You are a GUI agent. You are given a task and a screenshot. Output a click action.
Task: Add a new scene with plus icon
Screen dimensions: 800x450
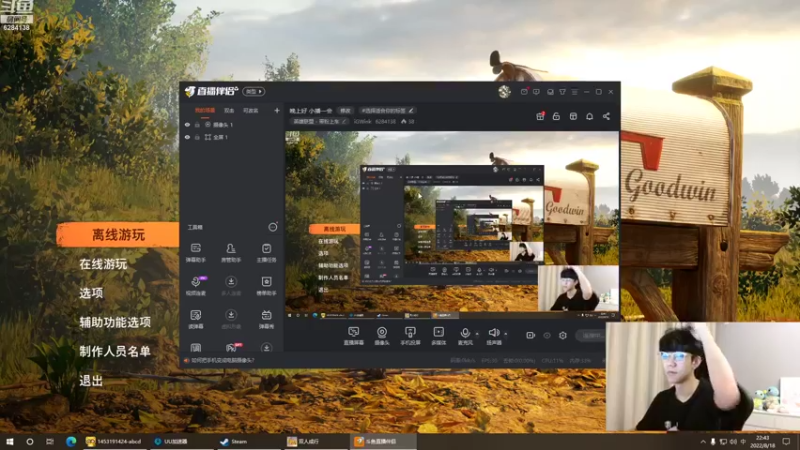(277, 110)
